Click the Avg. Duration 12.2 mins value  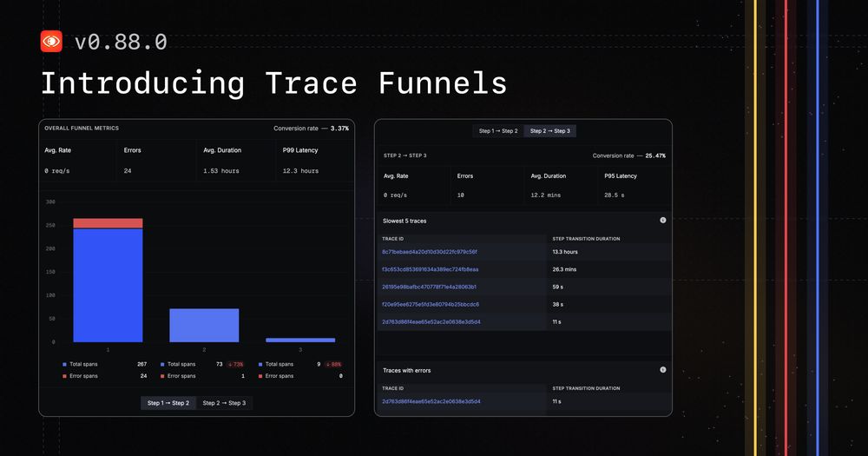[546, 195]
